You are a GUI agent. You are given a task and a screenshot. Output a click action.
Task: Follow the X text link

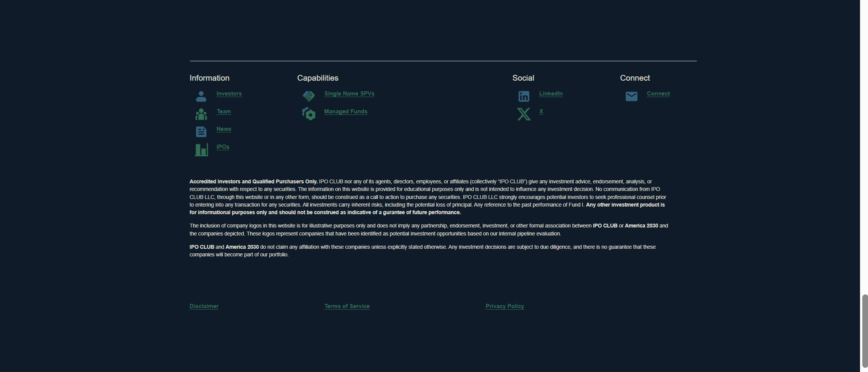pyautogui.click(x=541, y=111)
